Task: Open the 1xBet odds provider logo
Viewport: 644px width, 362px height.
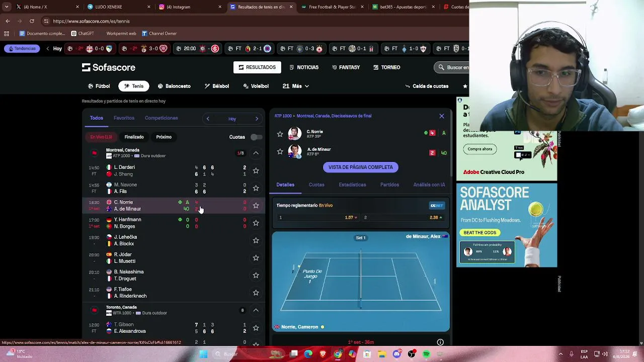Action: pyautogui.click(x=437, y=206)
